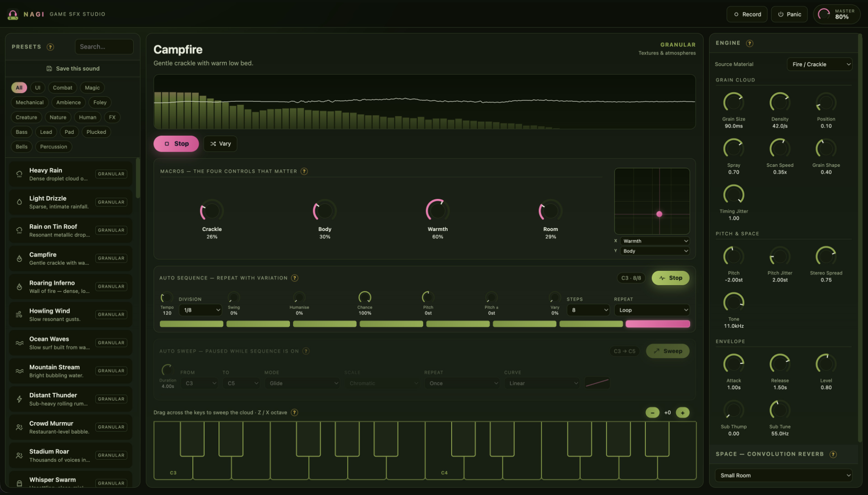868x495 pixels.
Task: Click the Vary button
Action: click(220, 143)
